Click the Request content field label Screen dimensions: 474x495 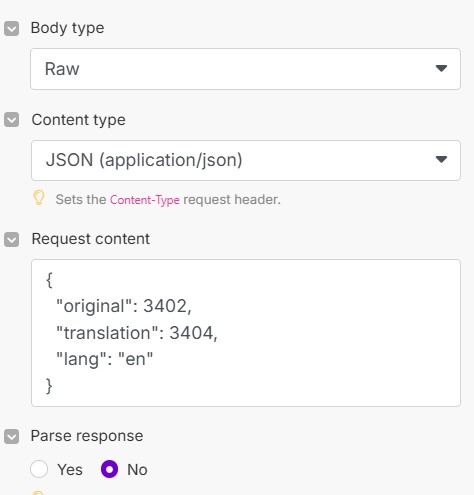coord(91,239)
